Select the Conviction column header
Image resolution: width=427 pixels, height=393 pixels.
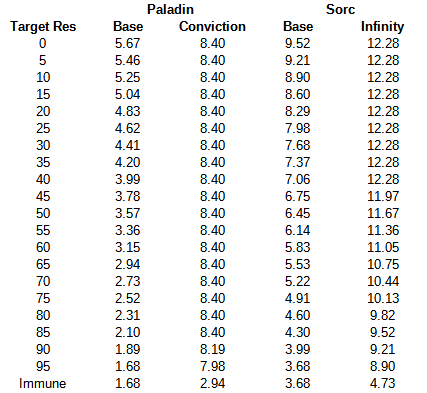(x=212, y=27)
